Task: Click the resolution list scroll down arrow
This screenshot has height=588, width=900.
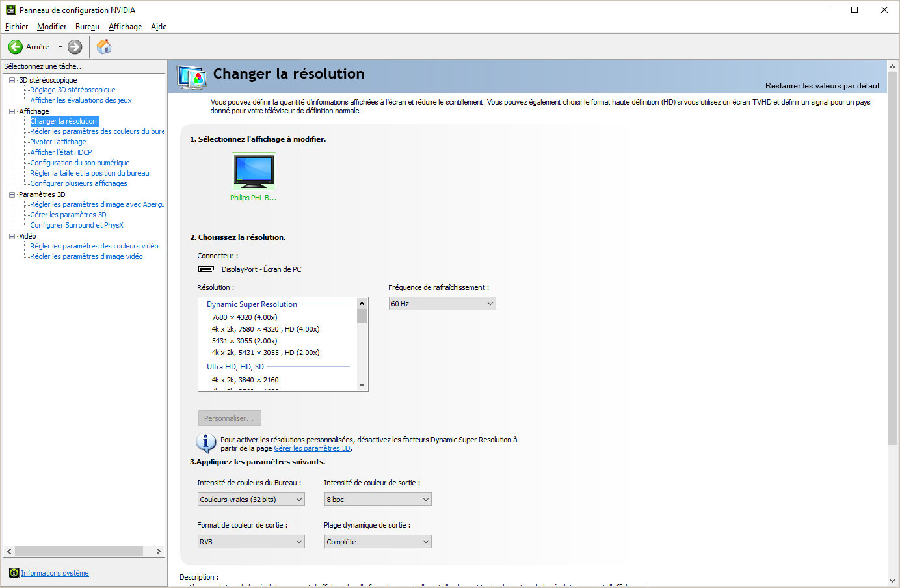Action: tap(362, 385)
